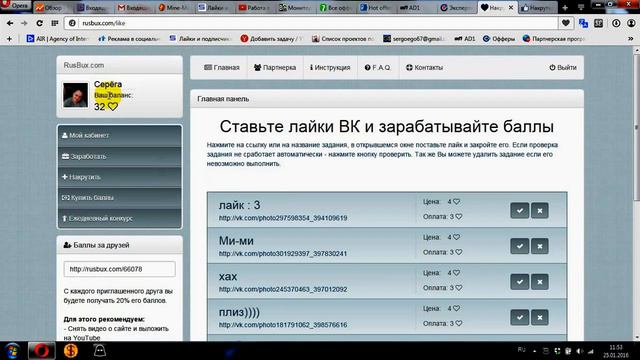This screenshot has width=640, height=360.
Task: Open link vk.com/photo297598354_394109619
Action: pos(283,218)
